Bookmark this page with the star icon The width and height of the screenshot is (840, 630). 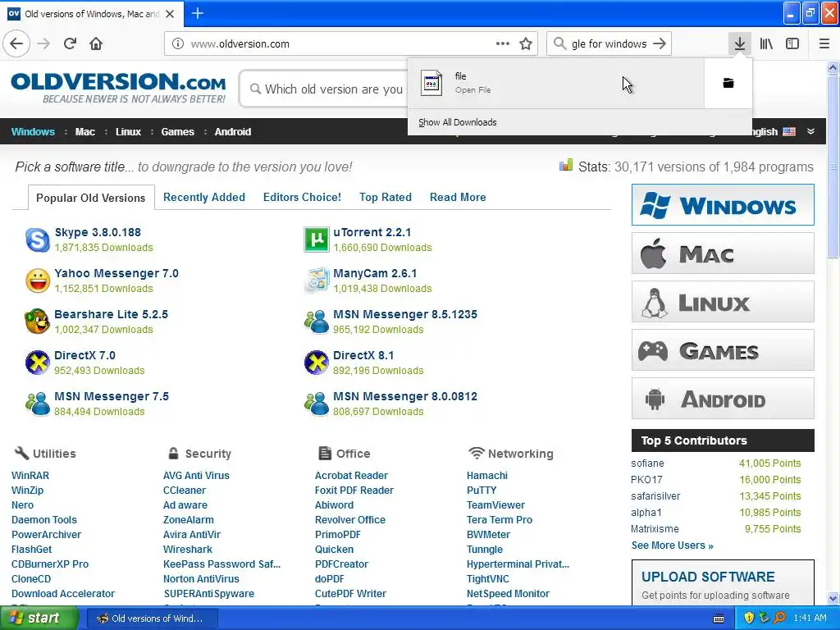point(526,44)
